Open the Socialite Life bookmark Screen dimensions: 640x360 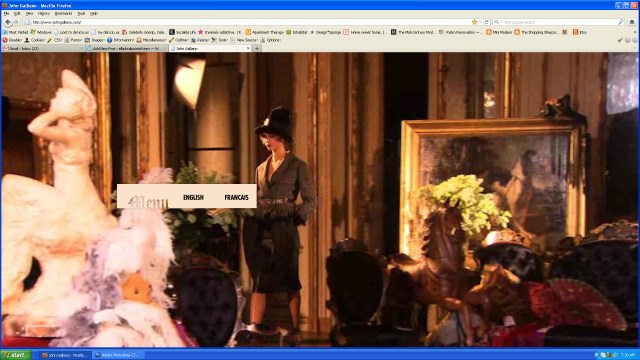(x=182, y=32)
